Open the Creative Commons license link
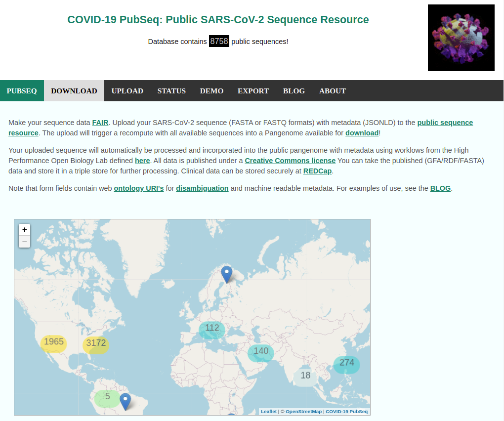Image resolution: width=504 pixels, height=421 pixels. [290, 161]
